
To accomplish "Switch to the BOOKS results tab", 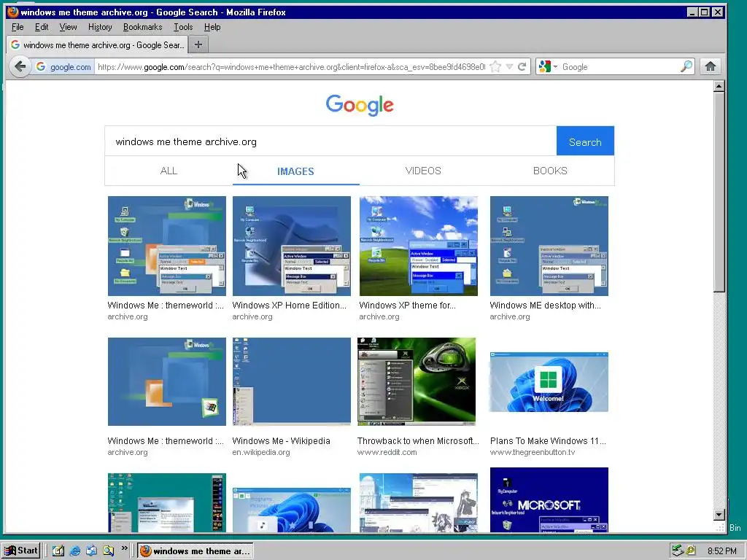I will (x=550, y=171).
